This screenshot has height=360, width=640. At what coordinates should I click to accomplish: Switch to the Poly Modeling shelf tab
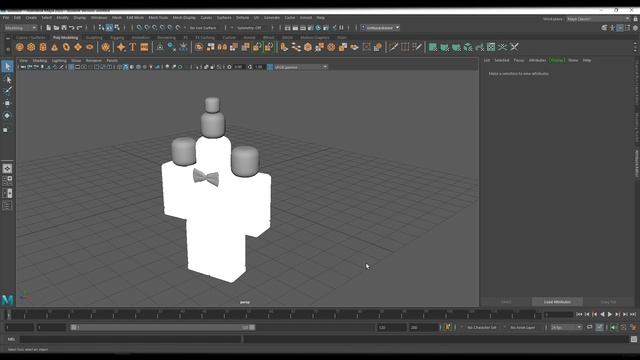click(x=65, y=38)
